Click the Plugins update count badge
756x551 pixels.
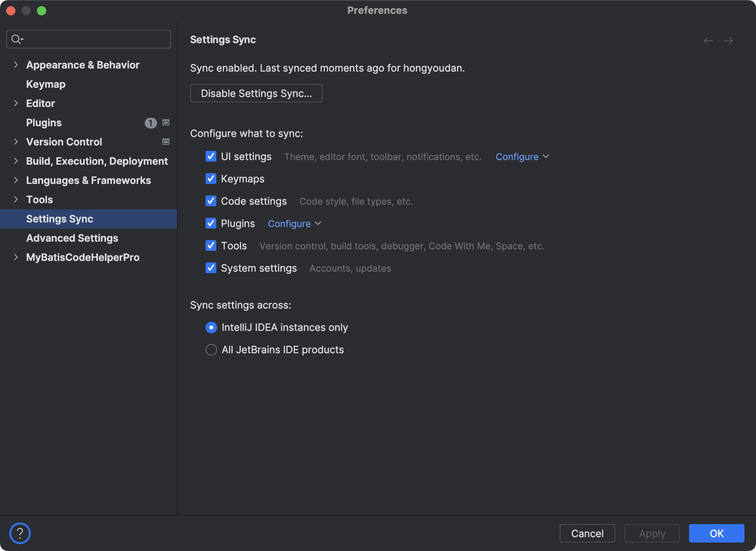pyautogui.click(x=151, y=123)
